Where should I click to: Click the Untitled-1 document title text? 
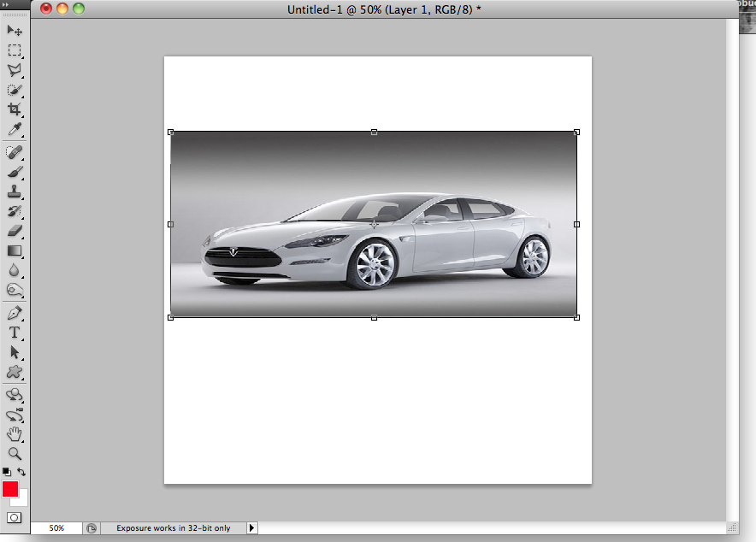(x=384, y=9)
